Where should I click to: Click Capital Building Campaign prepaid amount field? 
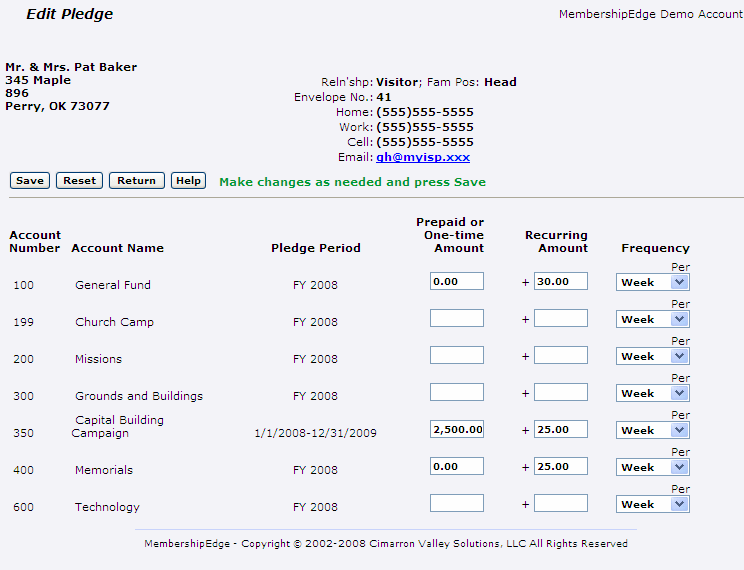457,430
